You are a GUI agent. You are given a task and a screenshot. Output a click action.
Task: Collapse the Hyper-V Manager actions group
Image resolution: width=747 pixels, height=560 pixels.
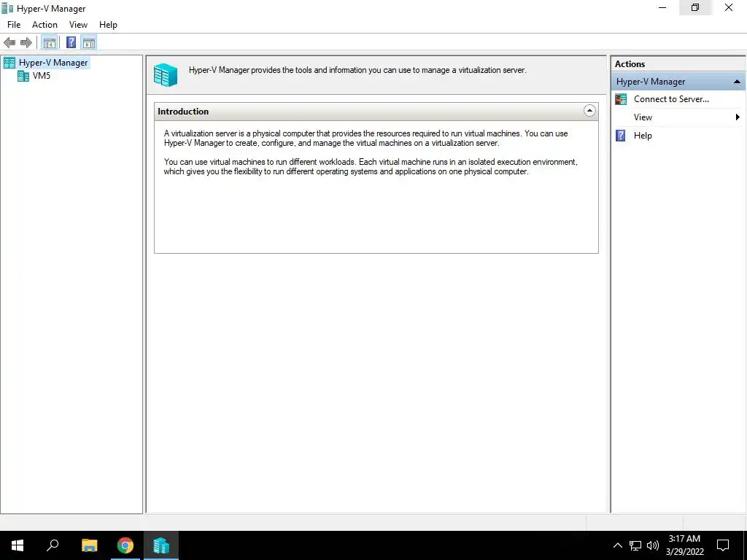point(737,82)
